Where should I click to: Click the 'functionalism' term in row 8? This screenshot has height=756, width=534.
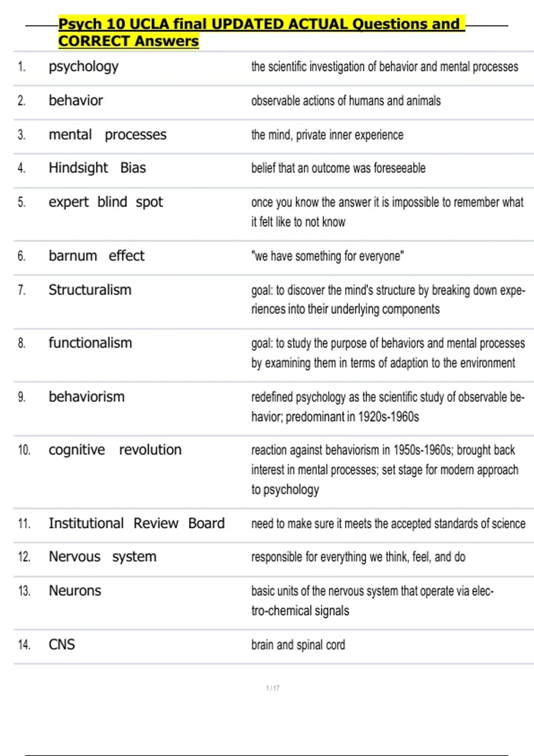90,343
